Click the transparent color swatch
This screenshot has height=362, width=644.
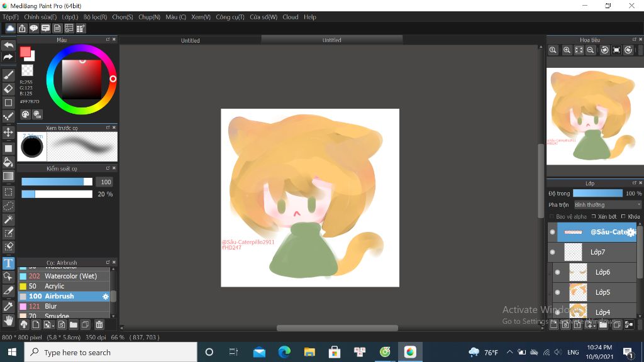(27, 70)
